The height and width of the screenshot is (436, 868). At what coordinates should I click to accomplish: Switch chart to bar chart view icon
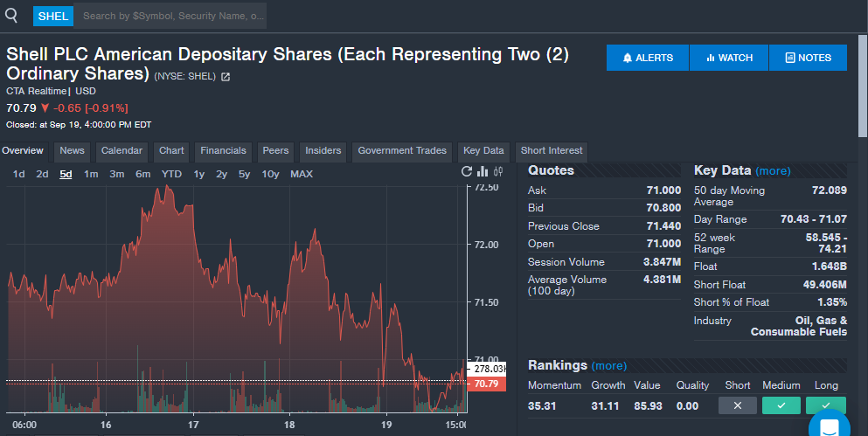tap(483, 172)
